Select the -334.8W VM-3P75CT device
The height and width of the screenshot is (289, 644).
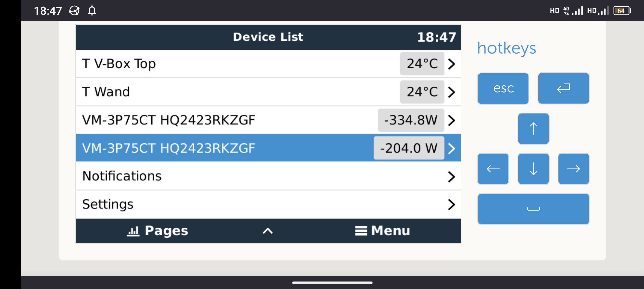coord(268,120)
